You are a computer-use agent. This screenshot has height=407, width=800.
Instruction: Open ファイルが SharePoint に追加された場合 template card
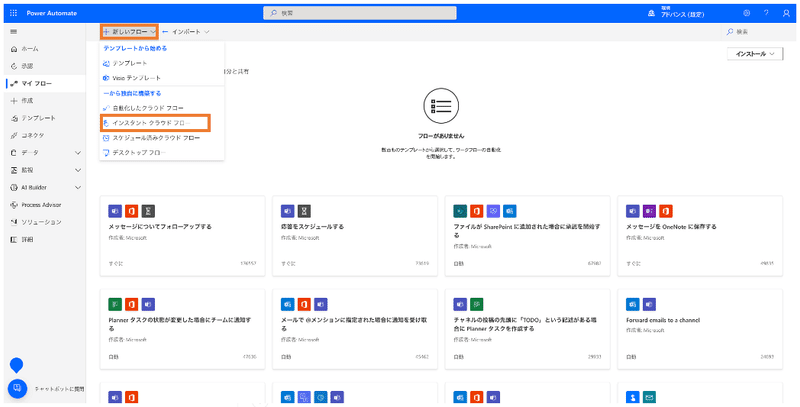pyautogui.click(x=528, y=236)
